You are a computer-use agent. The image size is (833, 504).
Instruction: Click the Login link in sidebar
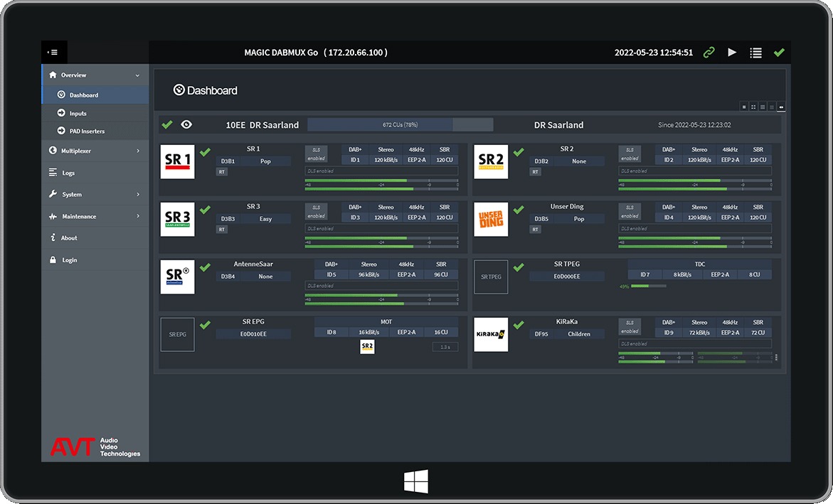(69, 260)
